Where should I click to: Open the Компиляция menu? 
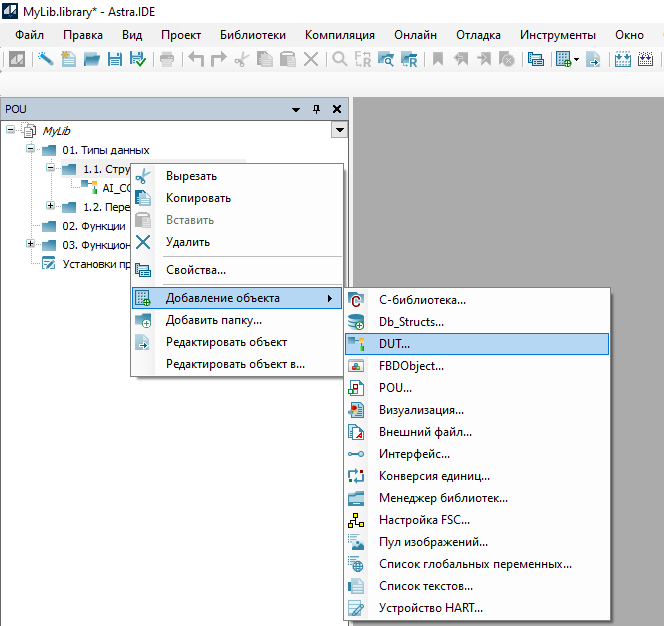pos(341,34)
